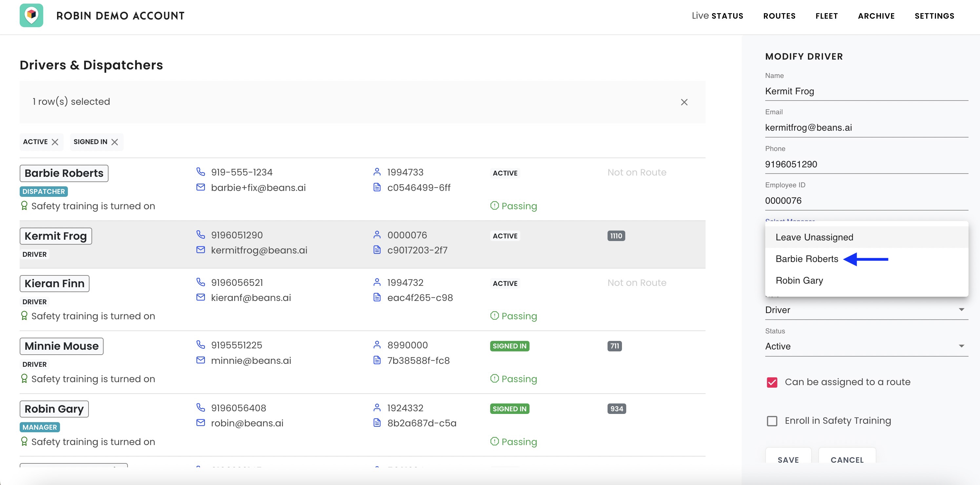The height and width of the screenshot is (485, 980).
Task: Click the email icon next to kermitfrog@beans.ai
Action: click(200, 250)
